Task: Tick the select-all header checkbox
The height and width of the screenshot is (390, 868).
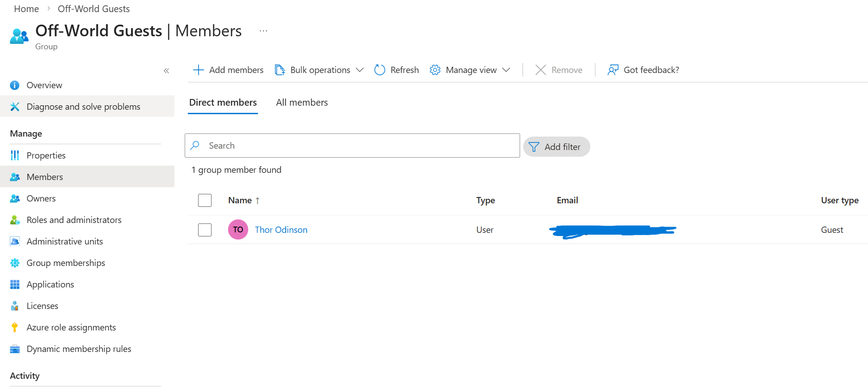Action: pos(205,200)
